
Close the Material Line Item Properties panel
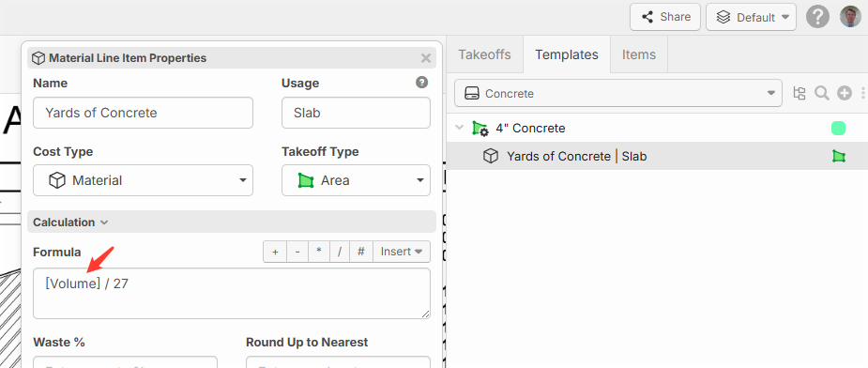click(426, 57)
